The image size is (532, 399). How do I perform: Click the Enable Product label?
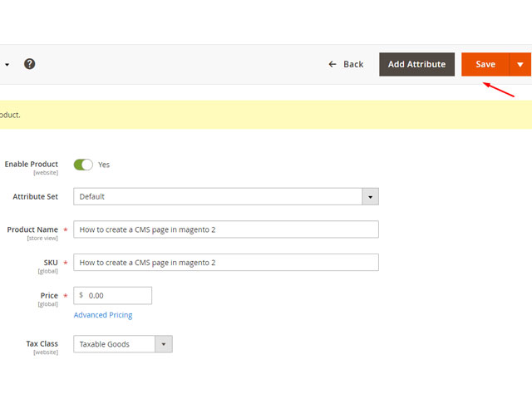32,165
